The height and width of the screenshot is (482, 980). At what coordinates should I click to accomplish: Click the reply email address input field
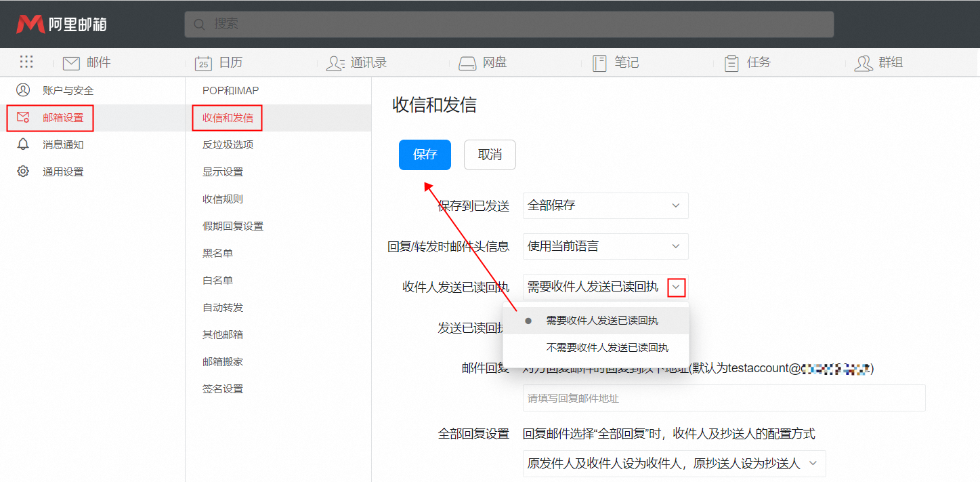click(x=723, y=398)
